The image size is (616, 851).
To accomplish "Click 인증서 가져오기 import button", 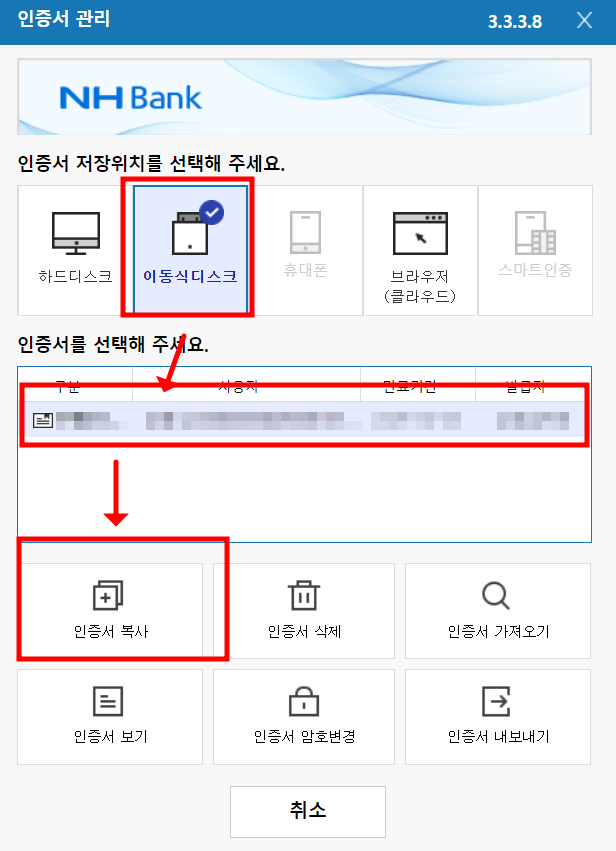I will [498, 611].
